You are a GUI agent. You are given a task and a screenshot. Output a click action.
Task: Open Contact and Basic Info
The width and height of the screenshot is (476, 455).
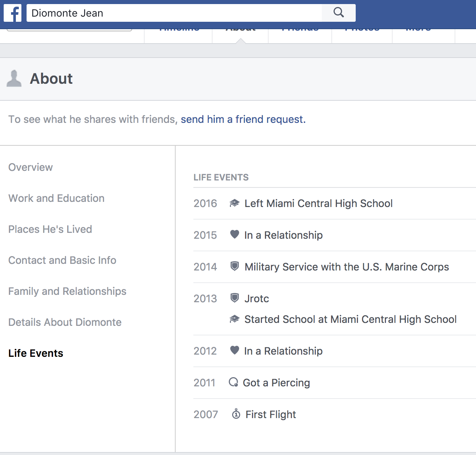[62, 261]
